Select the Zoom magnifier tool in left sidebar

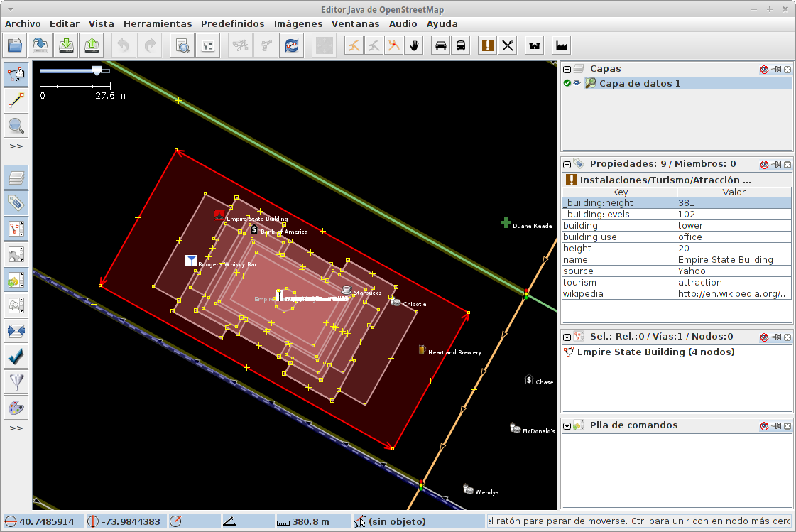(x=16, y=126)
